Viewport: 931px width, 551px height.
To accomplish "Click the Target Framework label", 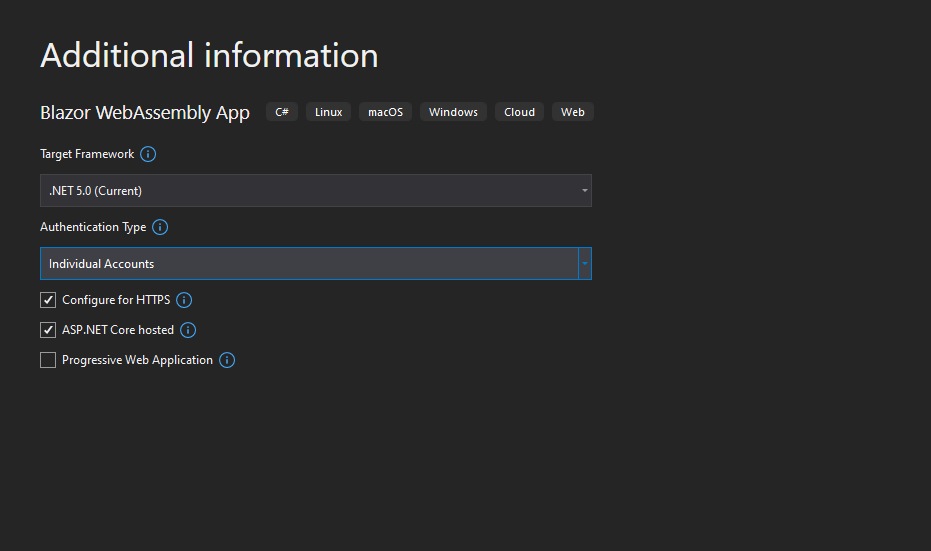I will [x=87, y=154].
